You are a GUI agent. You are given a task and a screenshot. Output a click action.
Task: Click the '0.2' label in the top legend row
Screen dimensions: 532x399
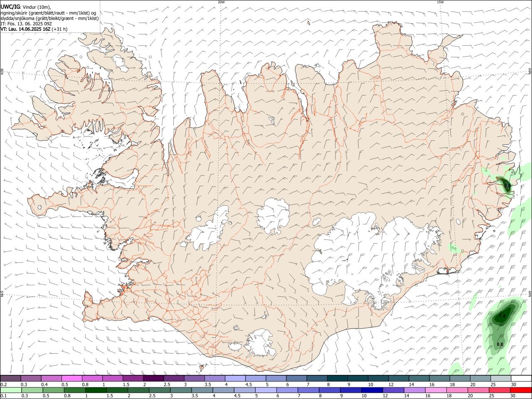point(3,384)
